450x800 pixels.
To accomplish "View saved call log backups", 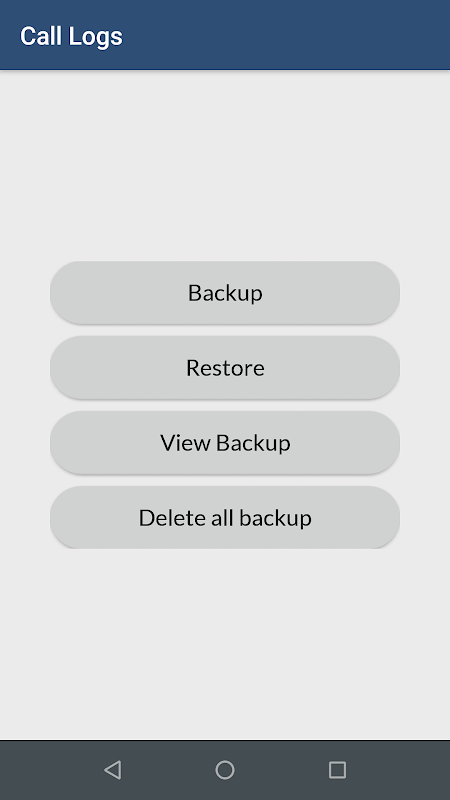I will 225,443.
